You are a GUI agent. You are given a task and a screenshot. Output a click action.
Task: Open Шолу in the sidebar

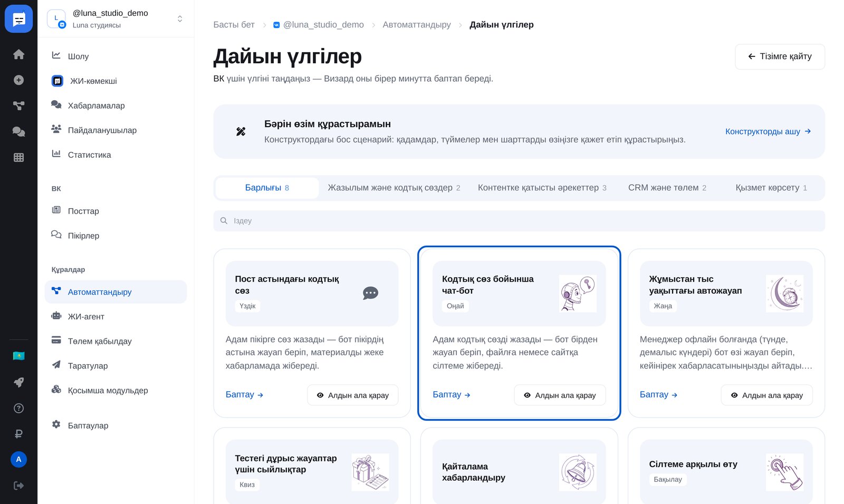coord(116,56)
